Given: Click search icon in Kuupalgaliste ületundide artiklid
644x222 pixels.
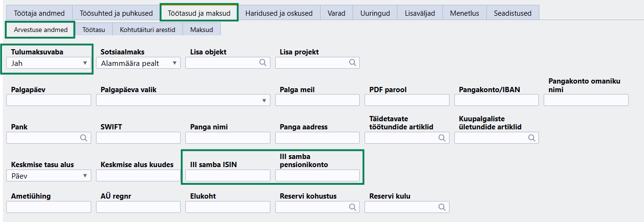Looking at the screenshot, I should [532, 138].
